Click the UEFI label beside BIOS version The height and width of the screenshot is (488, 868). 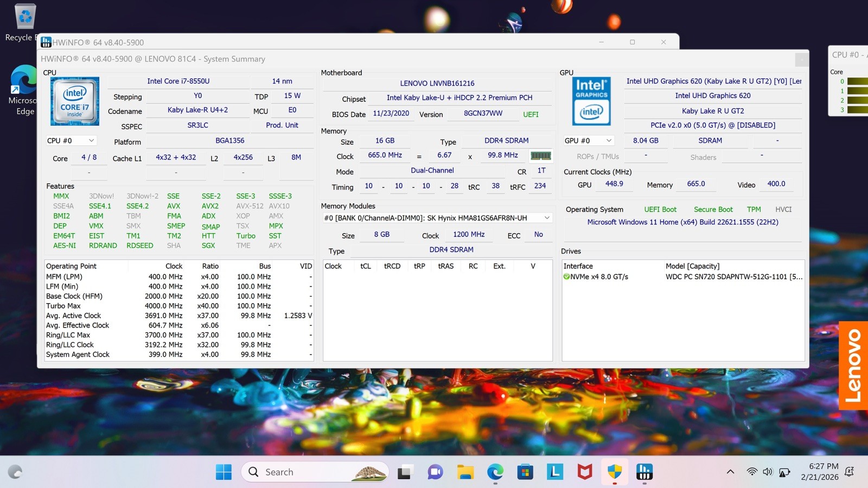(531, 114)
